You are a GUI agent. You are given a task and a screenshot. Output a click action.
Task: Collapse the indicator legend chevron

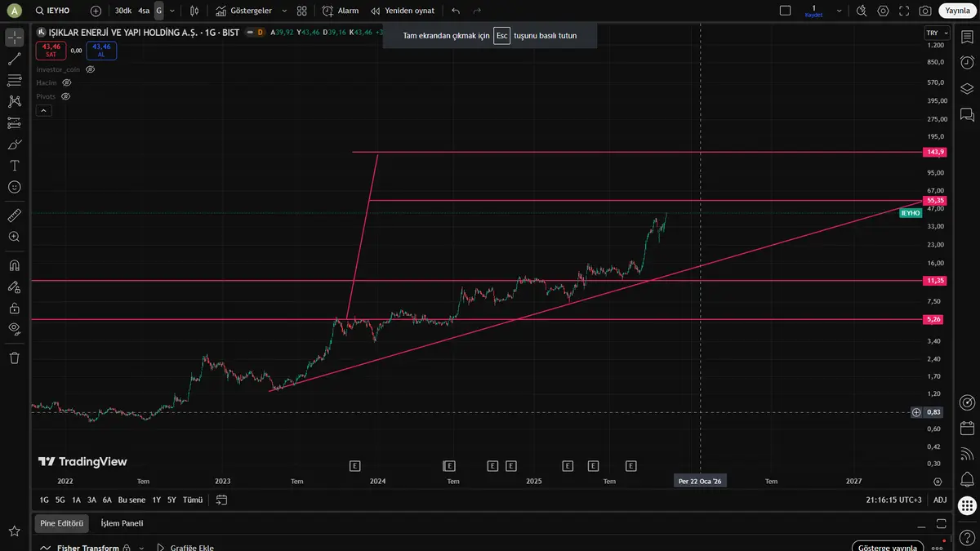point(44,110)
